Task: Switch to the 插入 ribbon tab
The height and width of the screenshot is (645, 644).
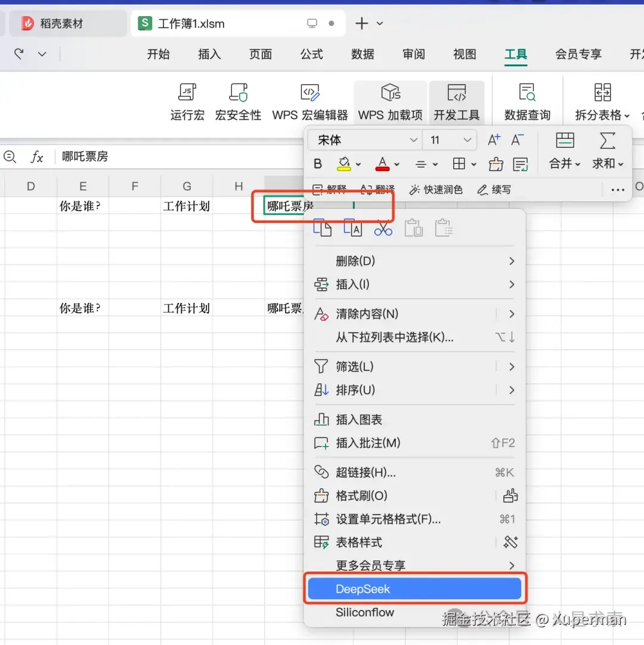Action: [209, 54]
